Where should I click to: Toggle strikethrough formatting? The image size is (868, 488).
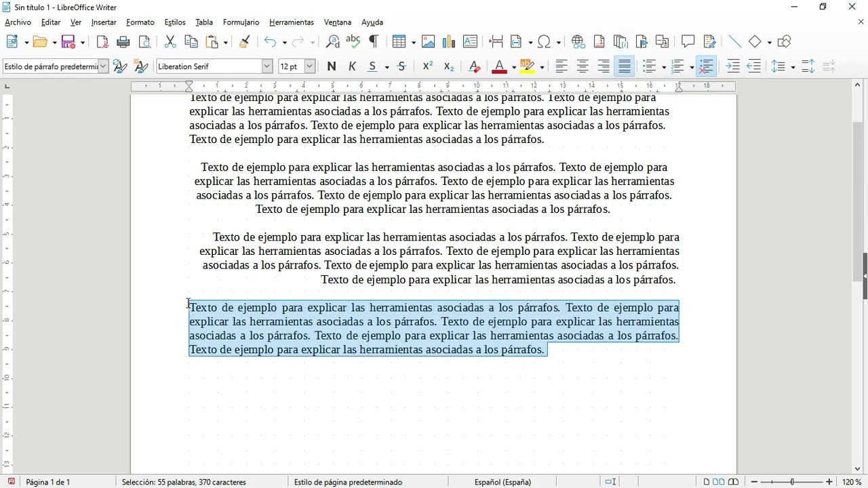click(402, 66)
